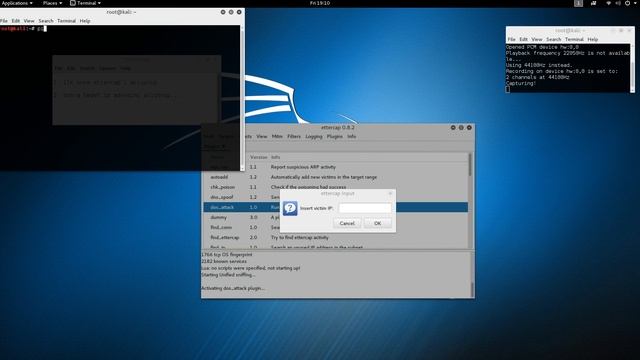
Task: Click the volume icon in top bar
Action: point(618,3)
